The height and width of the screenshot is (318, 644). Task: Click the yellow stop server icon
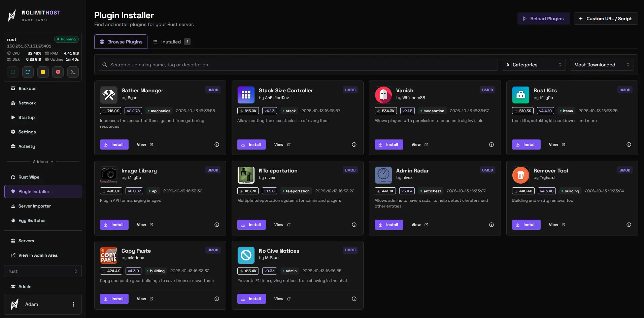point(43,72)
